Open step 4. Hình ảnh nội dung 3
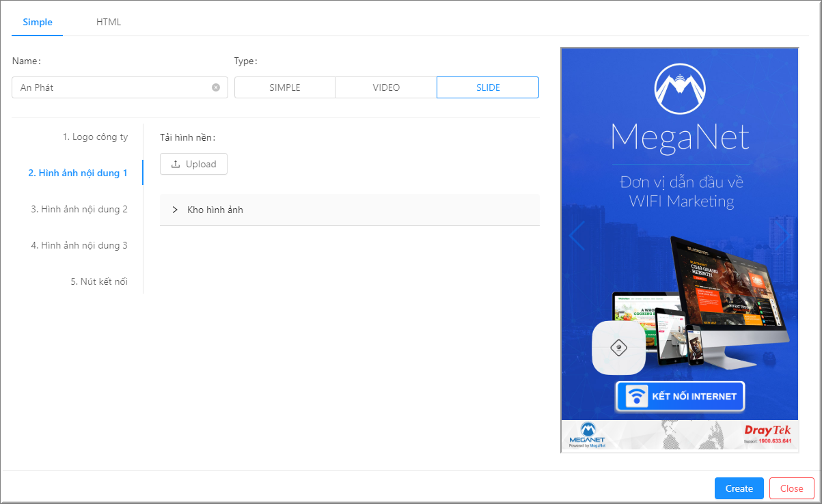822x504 pixels. (x=79, y=245)
